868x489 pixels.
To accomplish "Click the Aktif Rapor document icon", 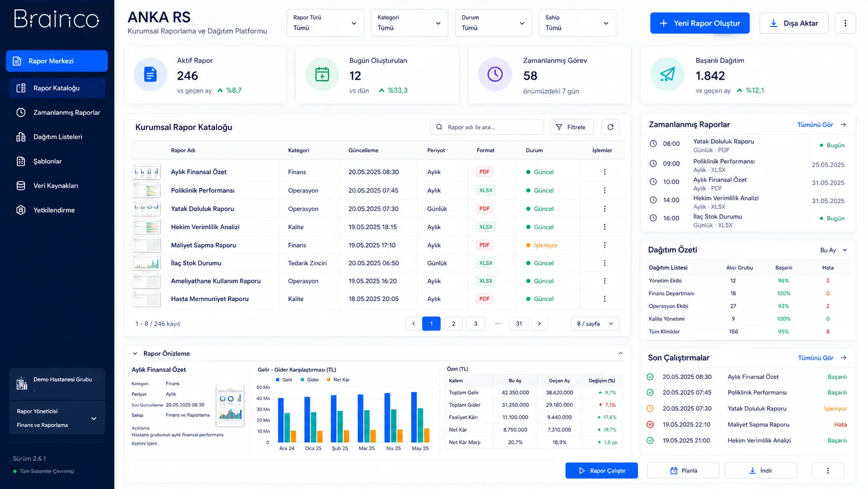I will pos(150,74).
